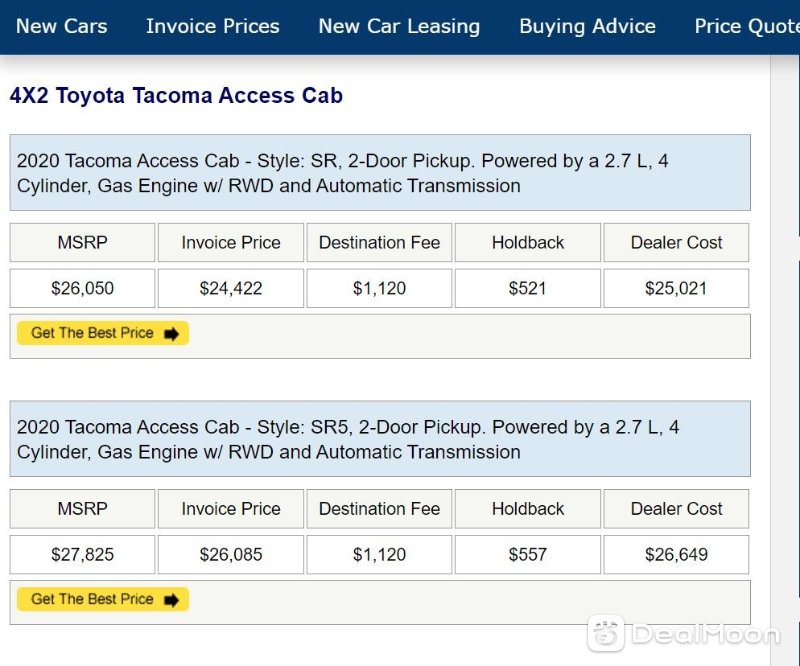Go to New Car Leasing page

click(x=399, y=26)
